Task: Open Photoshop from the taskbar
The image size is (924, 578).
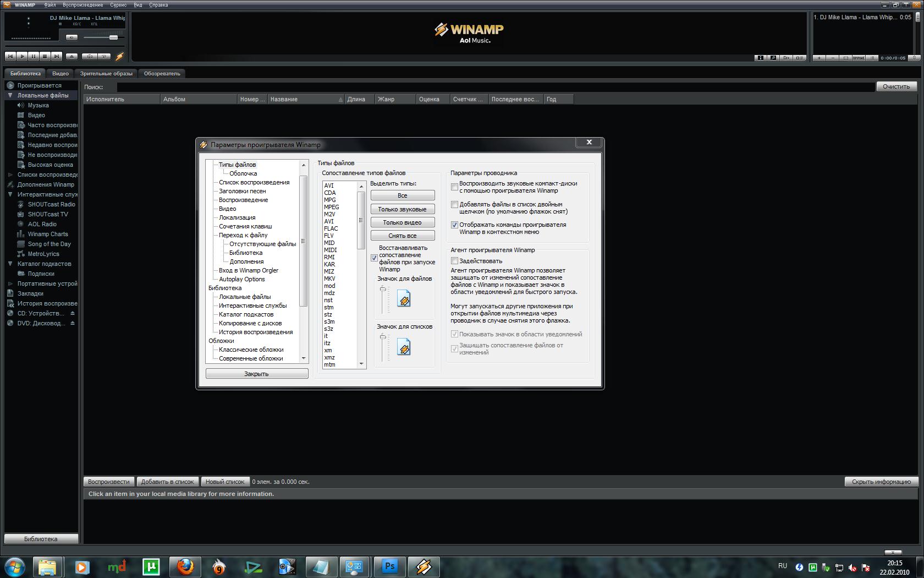Action: [x=390, y=566]
